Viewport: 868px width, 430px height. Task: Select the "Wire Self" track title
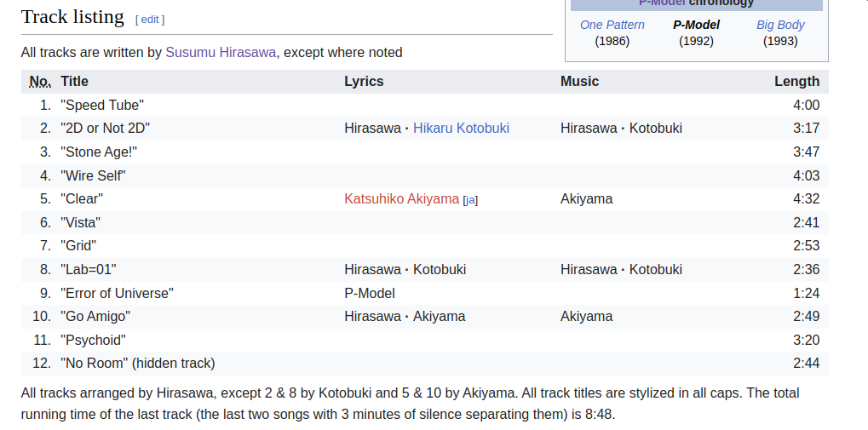[x=93, y=176]
